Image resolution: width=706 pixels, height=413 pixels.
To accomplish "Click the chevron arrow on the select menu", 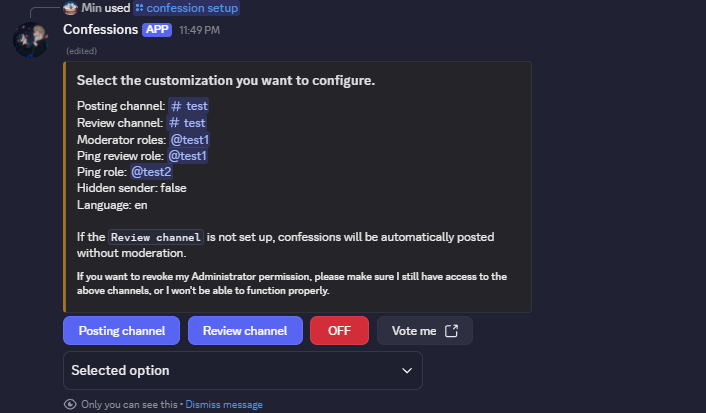I will point(407,370).
